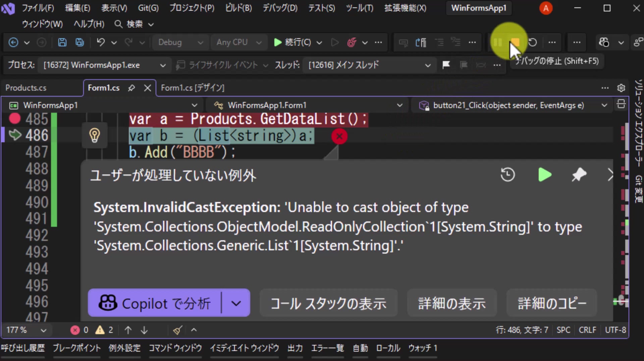Click the 検索 search box in menu bar
Viewport: 644px width, 361px height.
[x=134, y=24]
